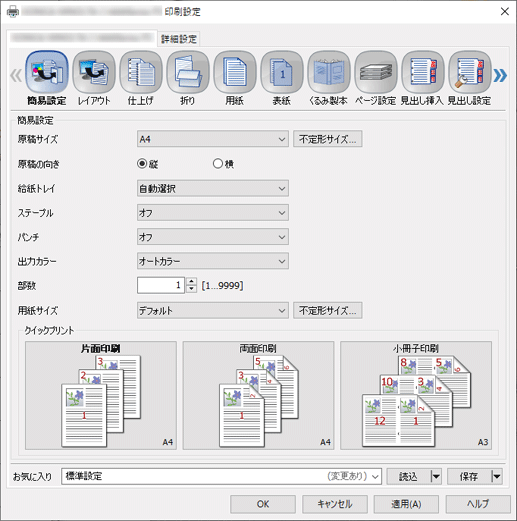The image size is (517, 521).
Task: Switch to the blurred printer-name tab
Action: coord(82,37)
